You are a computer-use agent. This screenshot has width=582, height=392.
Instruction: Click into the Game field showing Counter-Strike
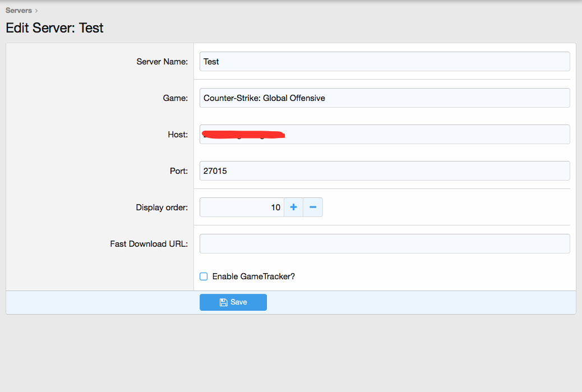tap(385, 98)
